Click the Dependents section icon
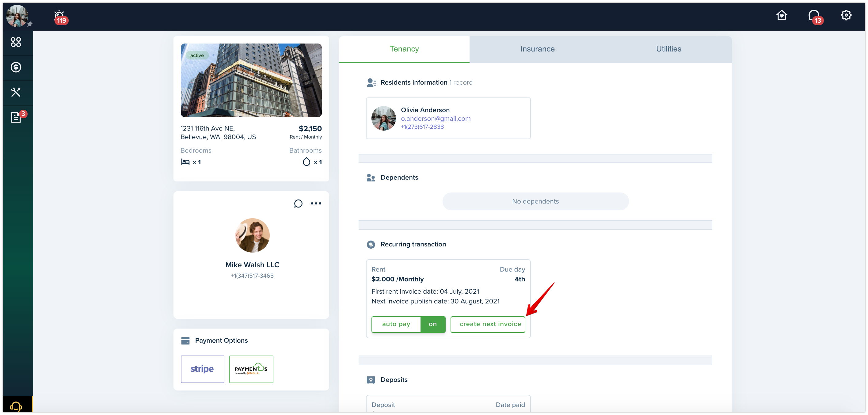This screenshot has width=868, height=415. [x=371, y=177]
